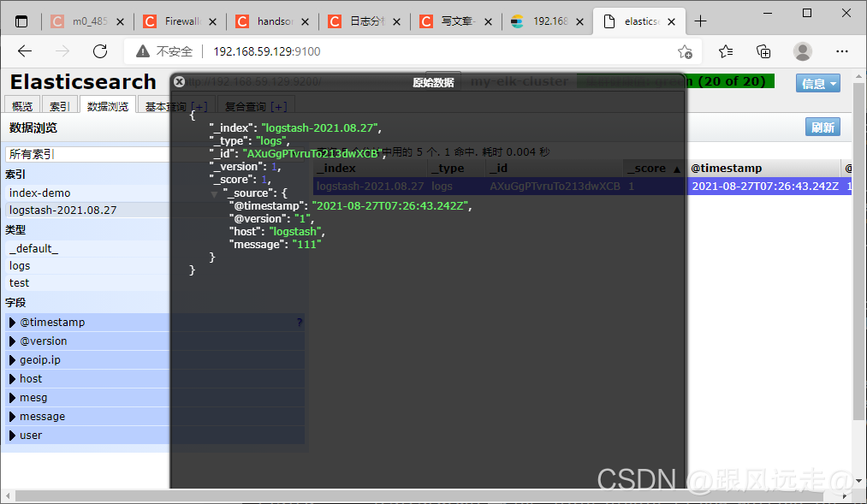The image size is (867, 504).
Task: Open a new browser tab
Action: coord(700,21)
